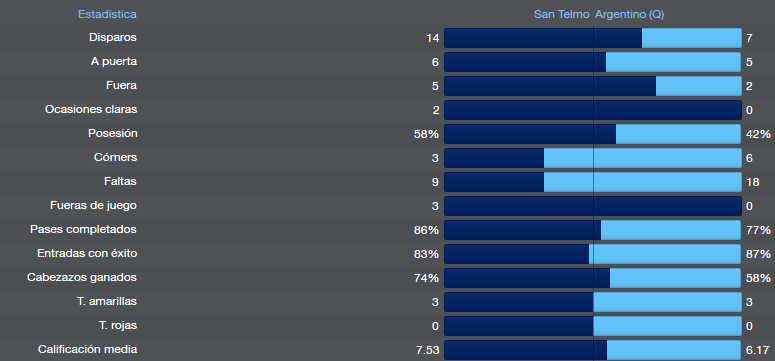This screenshot has height=361, width=775.
Task: Open the Argentino (Q) team link
Action: coord(630,14)
